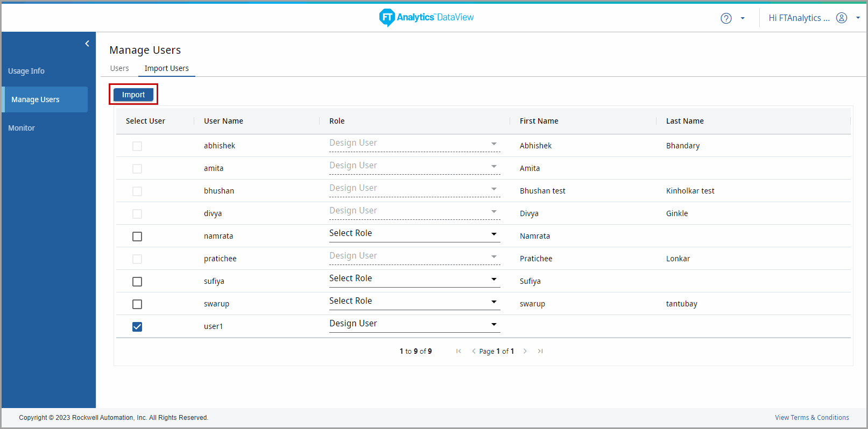The height and width of the screenshot is (429, 868).
Task: Go to first page of results
Action: (x=458, y=351)
